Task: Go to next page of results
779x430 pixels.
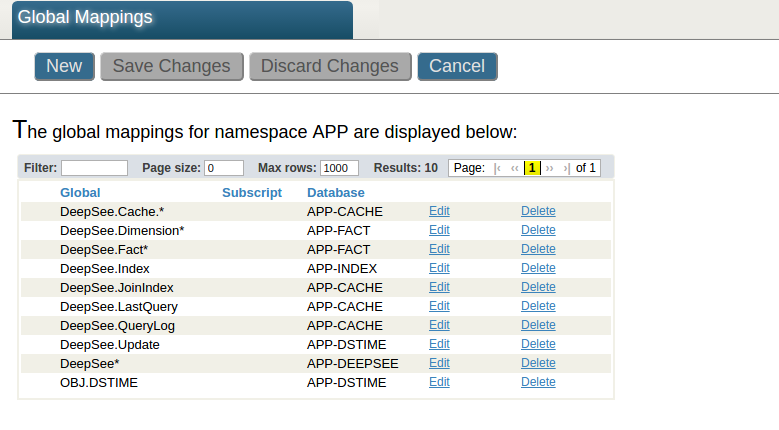Action: point(549,168)
